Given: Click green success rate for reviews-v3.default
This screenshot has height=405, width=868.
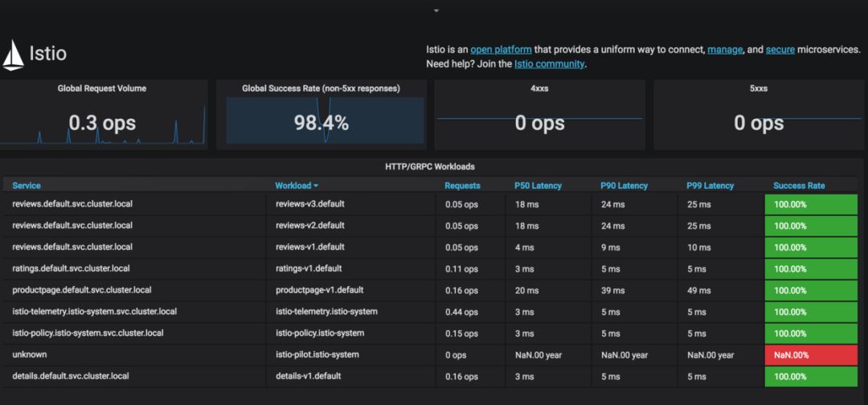Looking at the screenshot, I should pos(811,204).
